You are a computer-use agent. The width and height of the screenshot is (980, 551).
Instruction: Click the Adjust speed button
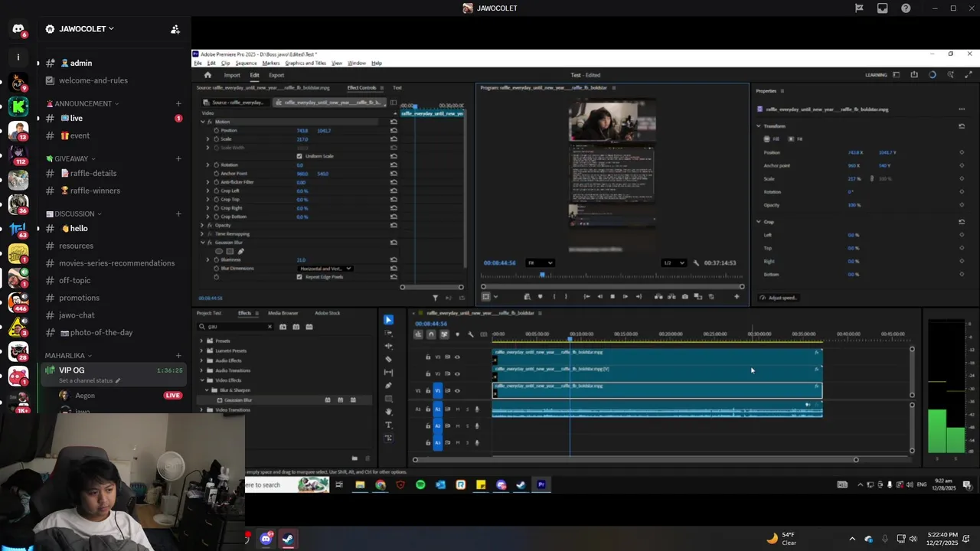(778, 298)
